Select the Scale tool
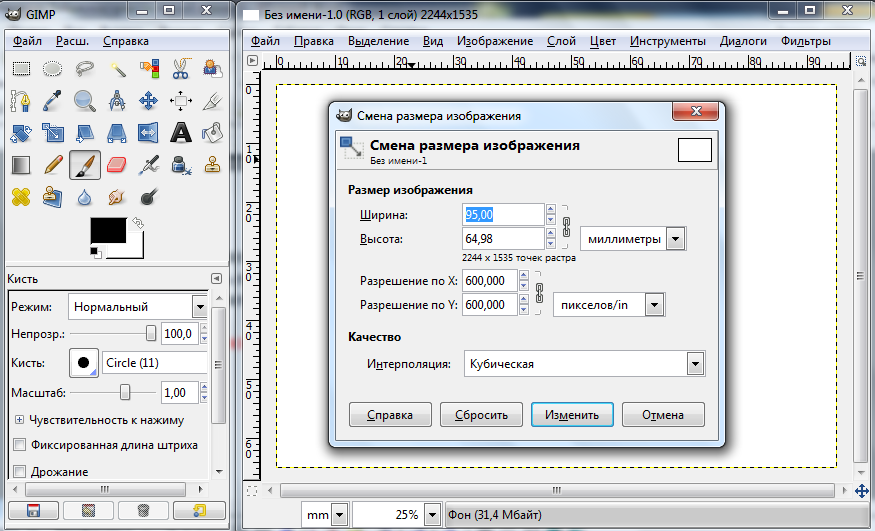The image size is (875, 531). pyautogui.click(x=53, y=133)
